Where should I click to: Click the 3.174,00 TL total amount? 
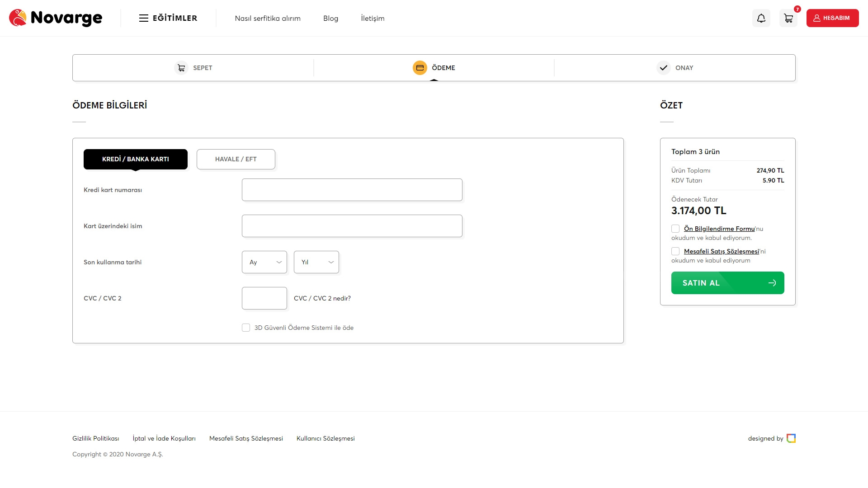[699, 211]
